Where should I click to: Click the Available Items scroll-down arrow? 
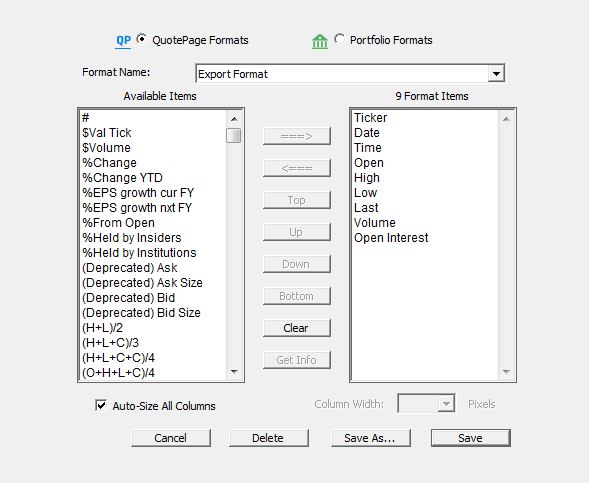234,372
